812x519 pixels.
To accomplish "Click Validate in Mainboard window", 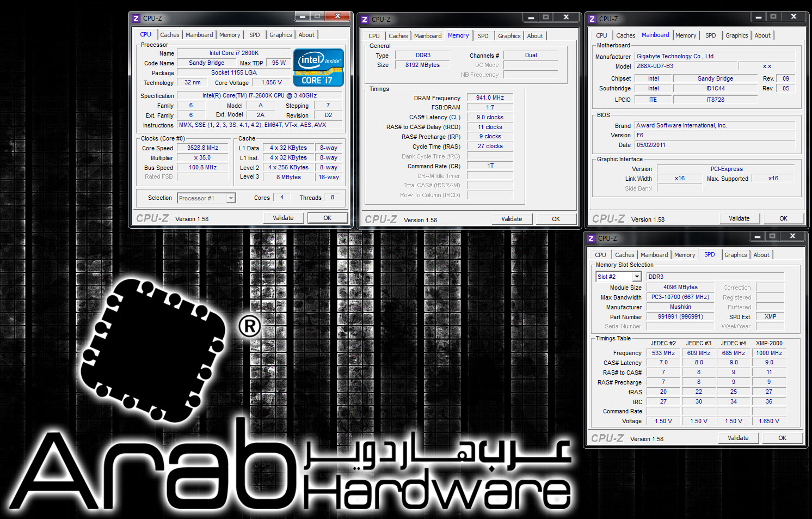I will [739, 218].
